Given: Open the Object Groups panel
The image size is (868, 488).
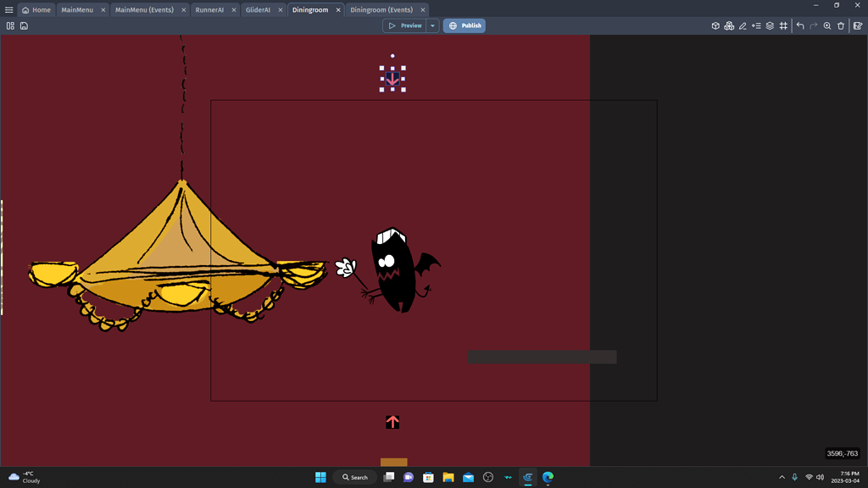Looking at the screenshot, I should point(729,25).
